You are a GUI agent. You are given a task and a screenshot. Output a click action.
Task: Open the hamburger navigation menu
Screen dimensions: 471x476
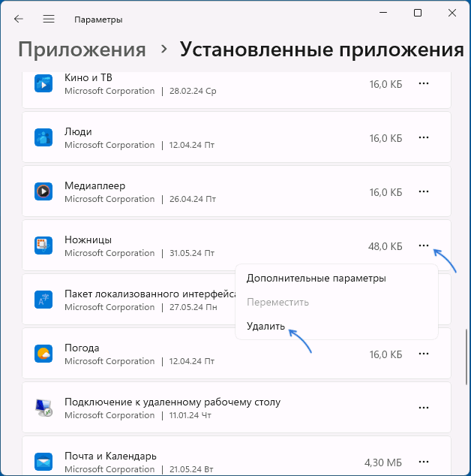coord(49,19)
